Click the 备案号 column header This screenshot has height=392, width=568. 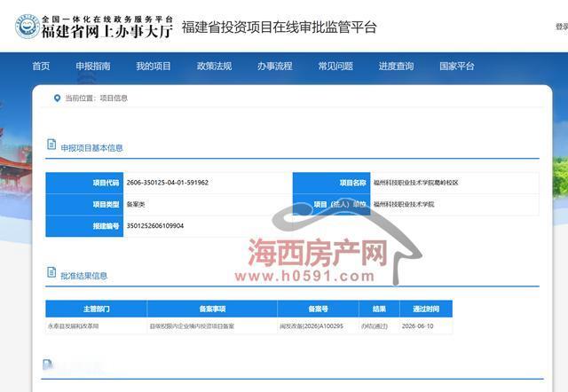318,309
